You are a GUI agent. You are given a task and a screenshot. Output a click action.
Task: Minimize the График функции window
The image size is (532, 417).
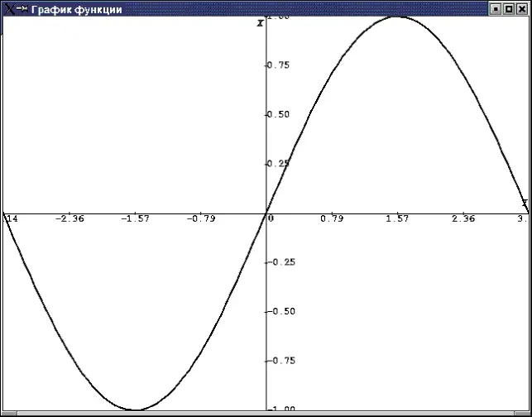(496, 8)
